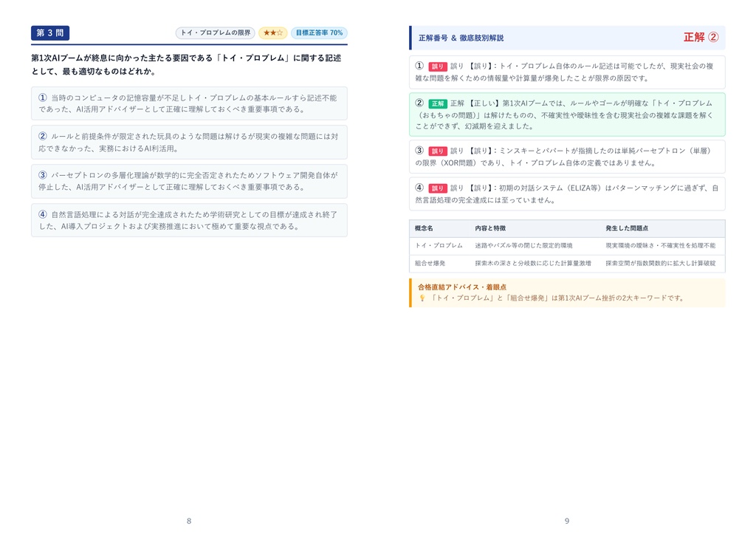Select answer choice ③ about perceptron multilayer theory
756x537 pixels.
(x=189, y=182)
